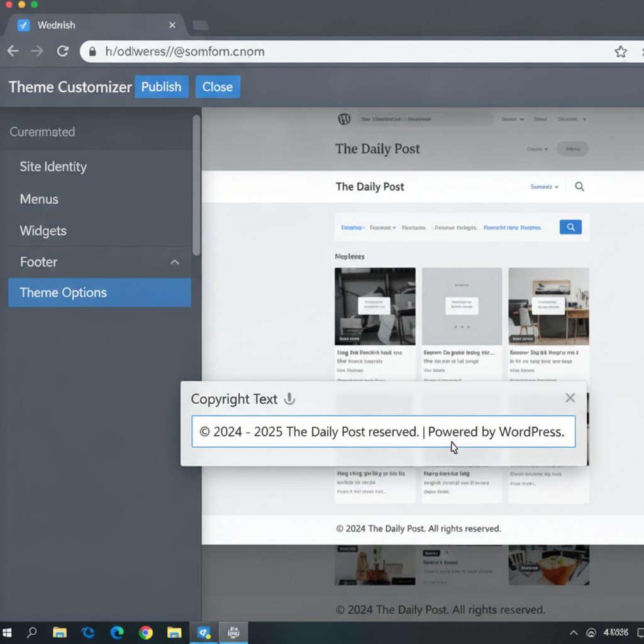
Task: Click the rounded button in gray header
Action: tap(572, 148)
